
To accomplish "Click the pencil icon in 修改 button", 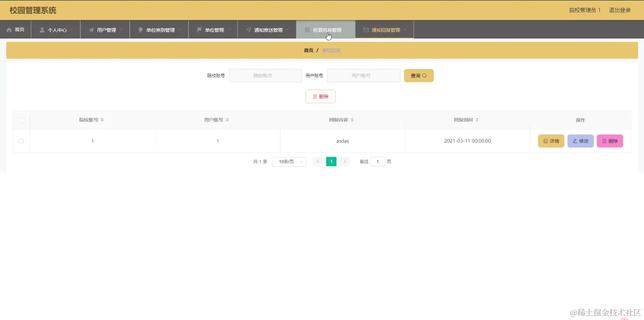I will pos(575,141).
